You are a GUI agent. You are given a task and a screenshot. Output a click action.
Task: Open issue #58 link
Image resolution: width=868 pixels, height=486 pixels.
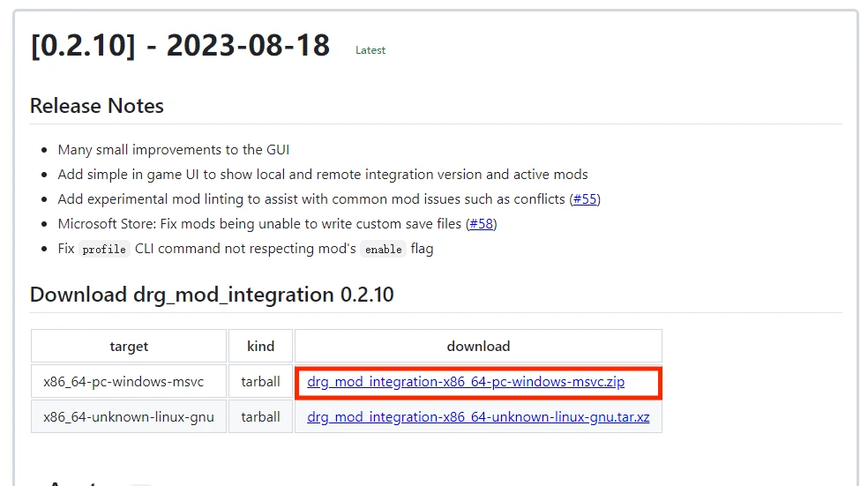481,224
